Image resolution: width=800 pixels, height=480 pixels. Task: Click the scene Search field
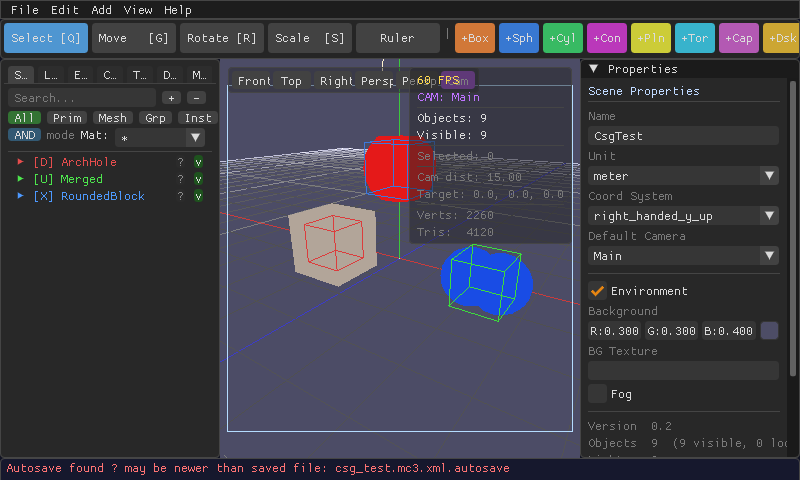click(x=82, y=97)
